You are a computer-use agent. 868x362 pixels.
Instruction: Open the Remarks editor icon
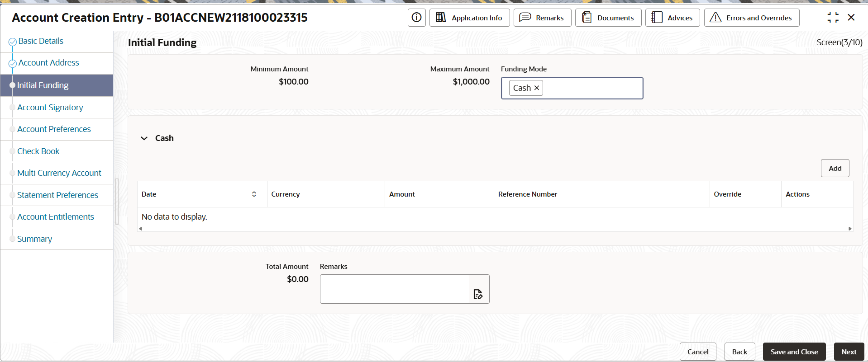478,295
